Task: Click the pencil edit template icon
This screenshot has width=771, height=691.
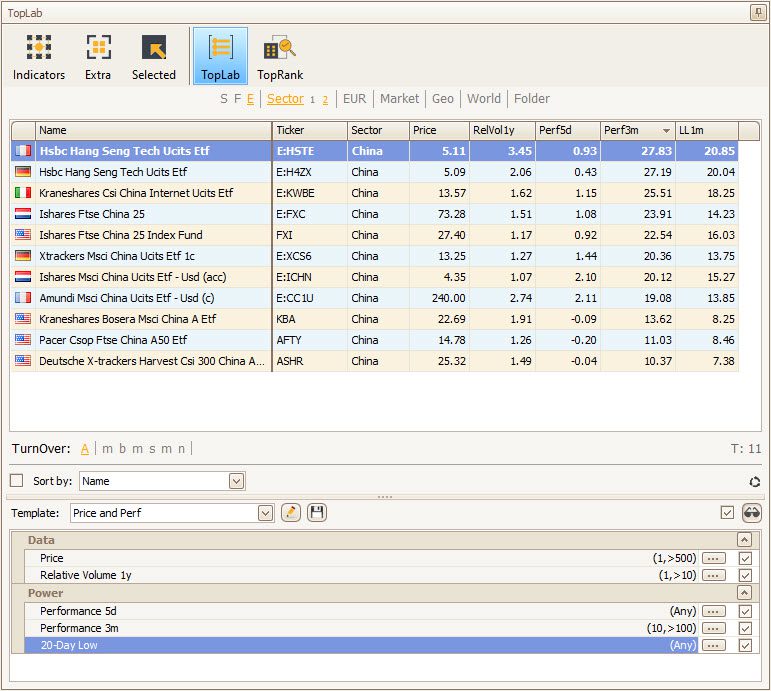Action: click(291, 513)
